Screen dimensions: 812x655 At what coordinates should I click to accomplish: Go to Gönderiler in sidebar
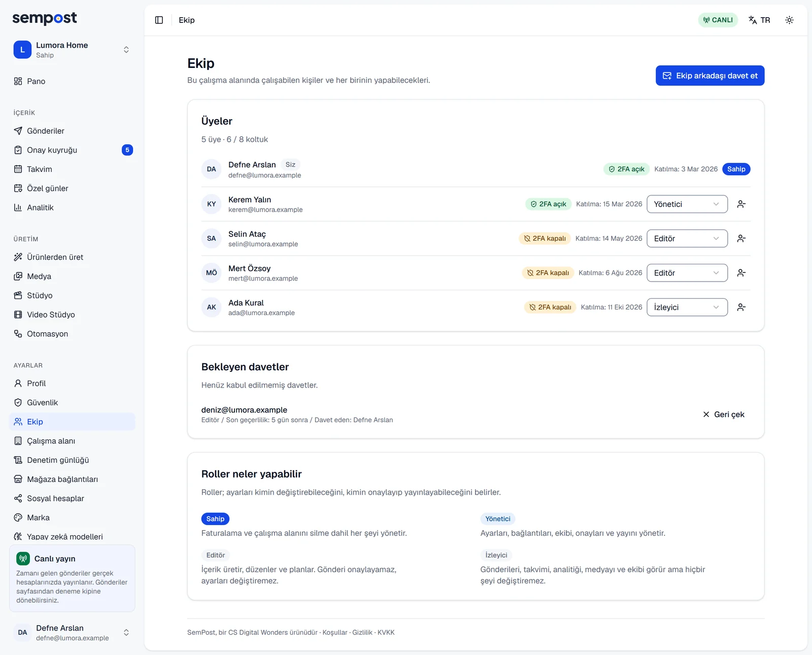tap(72, 131)
